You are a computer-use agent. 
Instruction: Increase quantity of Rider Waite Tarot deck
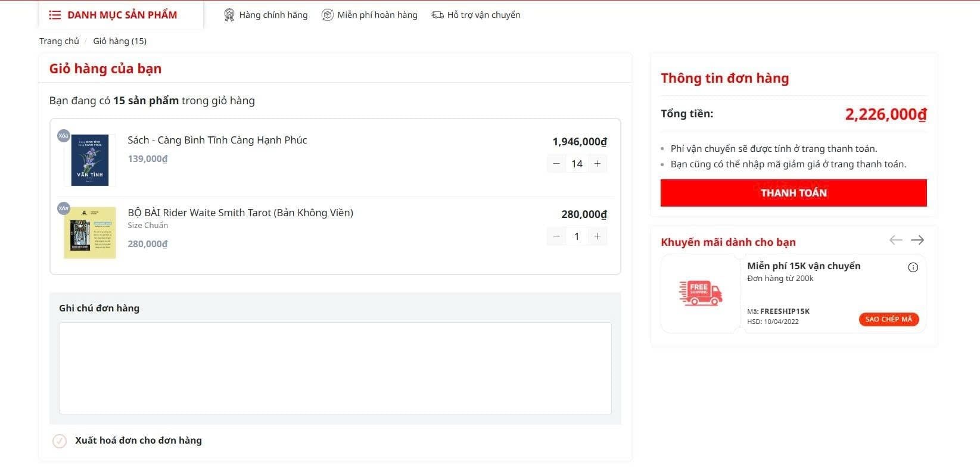click(x=597, y=236)
